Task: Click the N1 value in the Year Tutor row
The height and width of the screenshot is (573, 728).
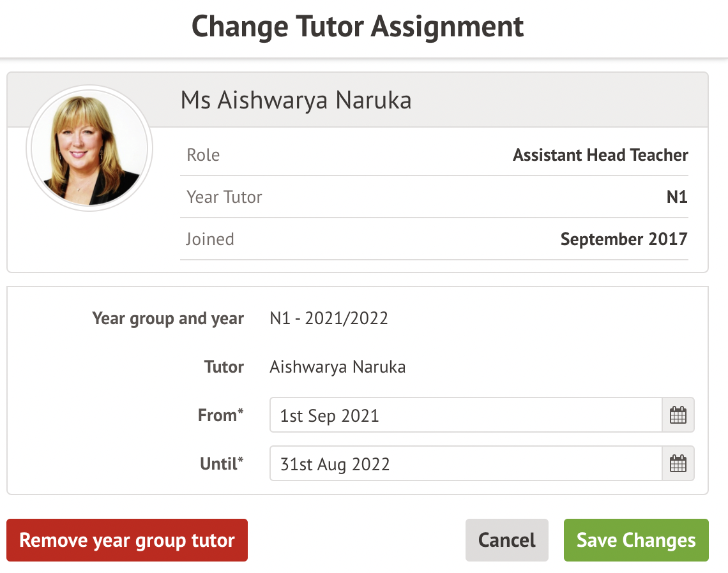Action: (x=676, y=197)
